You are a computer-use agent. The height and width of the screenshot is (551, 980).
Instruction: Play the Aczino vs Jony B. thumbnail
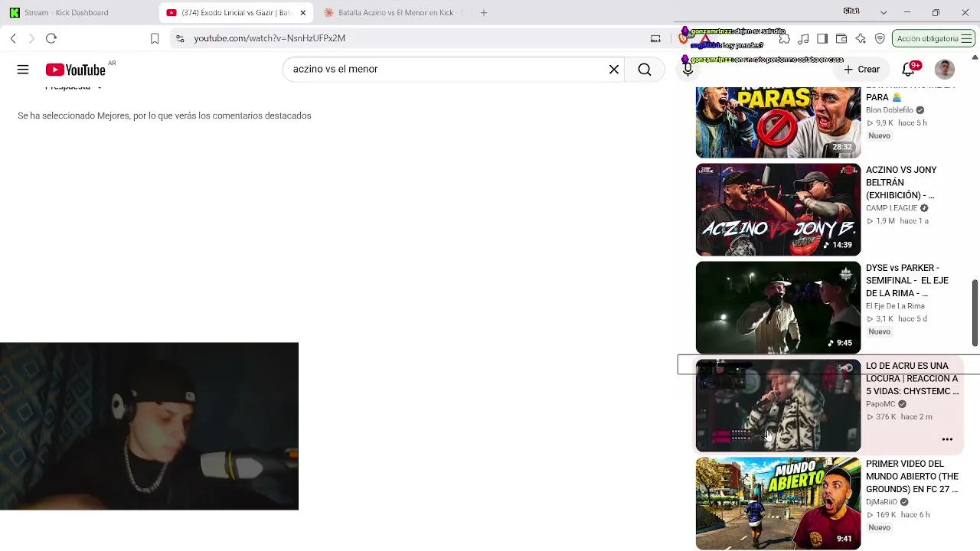coord(778,210)
